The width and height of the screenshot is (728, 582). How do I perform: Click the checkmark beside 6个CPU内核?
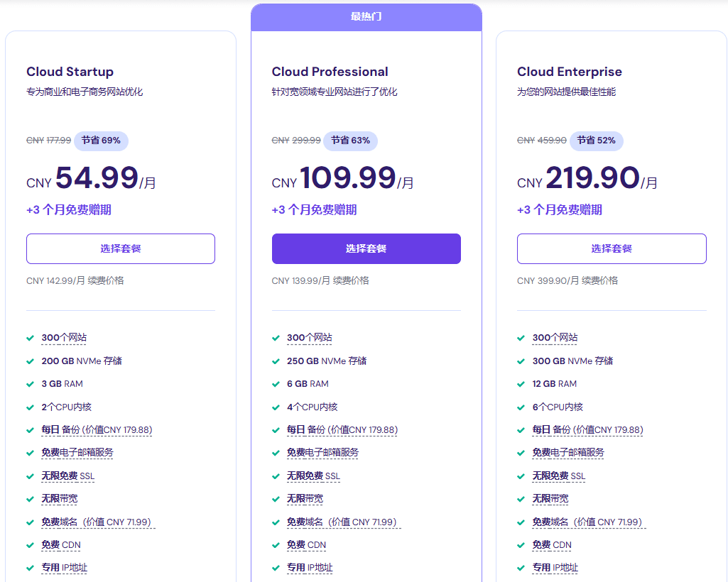521,407
